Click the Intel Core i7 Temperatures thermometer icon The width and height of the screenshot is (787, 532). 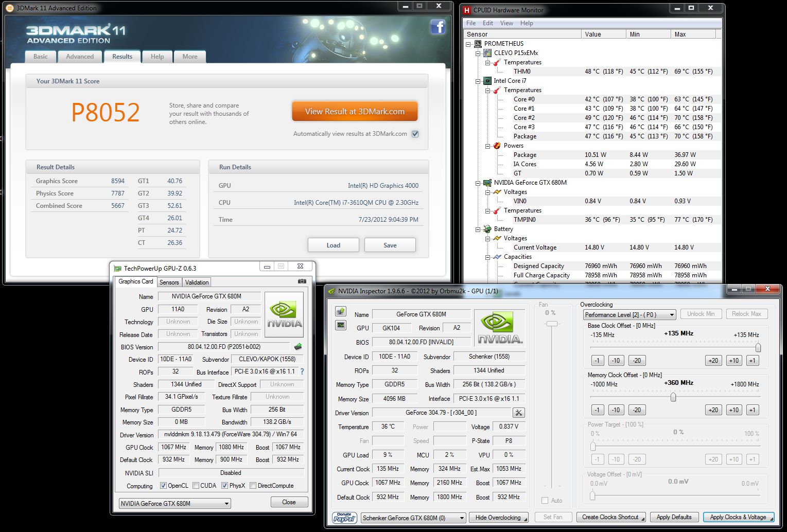[x=497, y=90]
